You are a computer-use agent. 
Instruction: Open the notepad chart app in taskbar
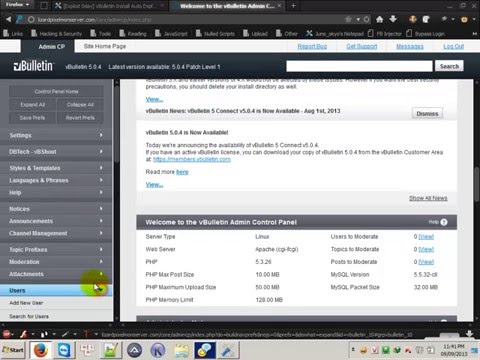point(111,350)
